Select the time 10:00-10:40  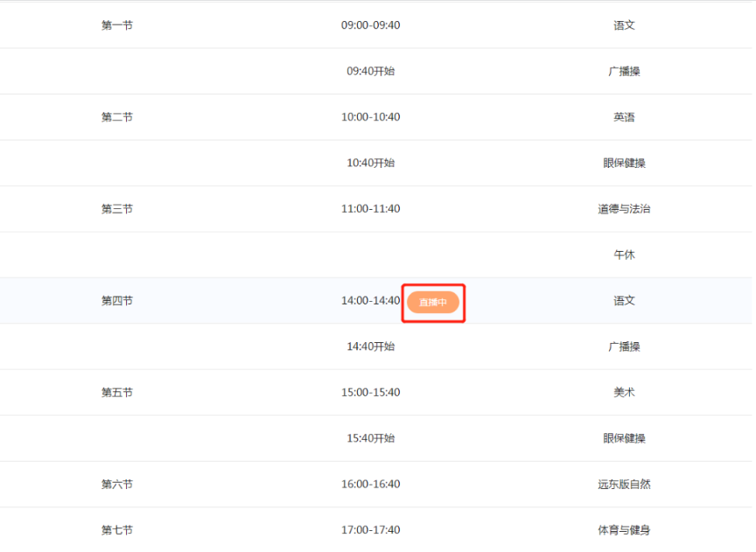pos(370,117)
